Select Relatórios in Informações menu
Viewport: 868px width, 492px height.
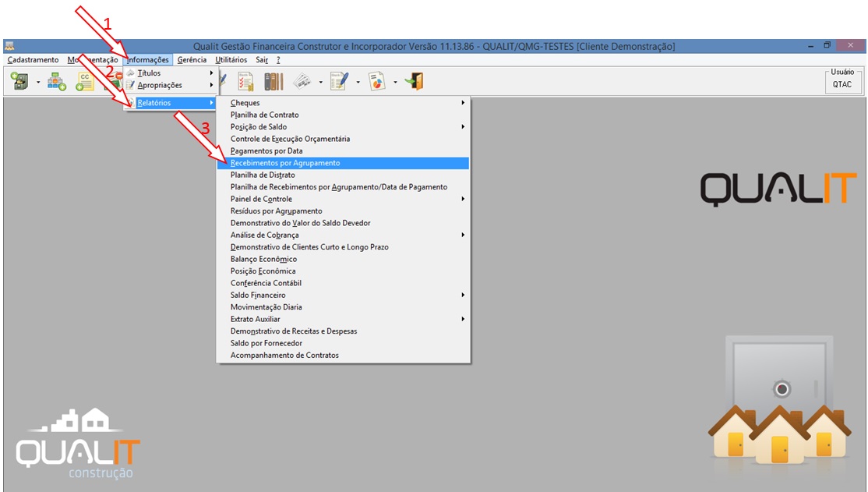coord(170,103)
